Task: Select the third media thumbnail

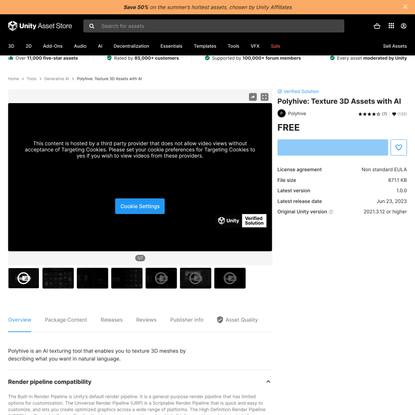Action: [x=92, y=278]
